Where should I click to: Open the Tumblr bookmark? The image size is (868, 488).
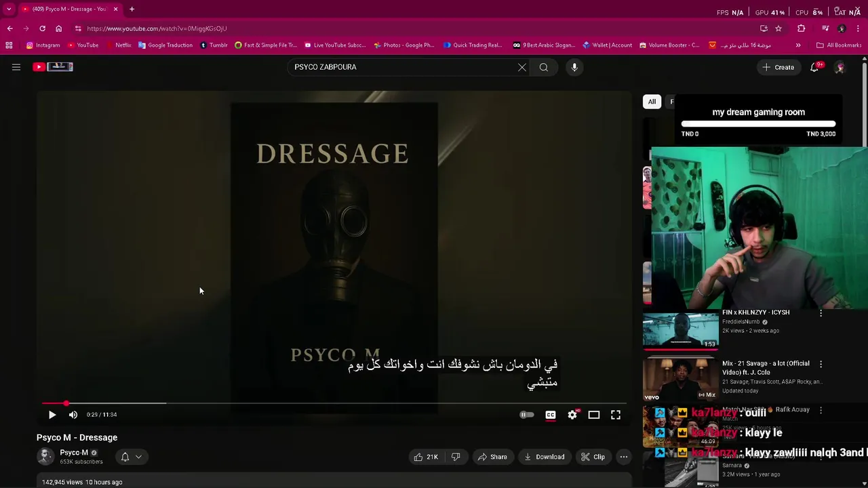(x=214, y=45)
